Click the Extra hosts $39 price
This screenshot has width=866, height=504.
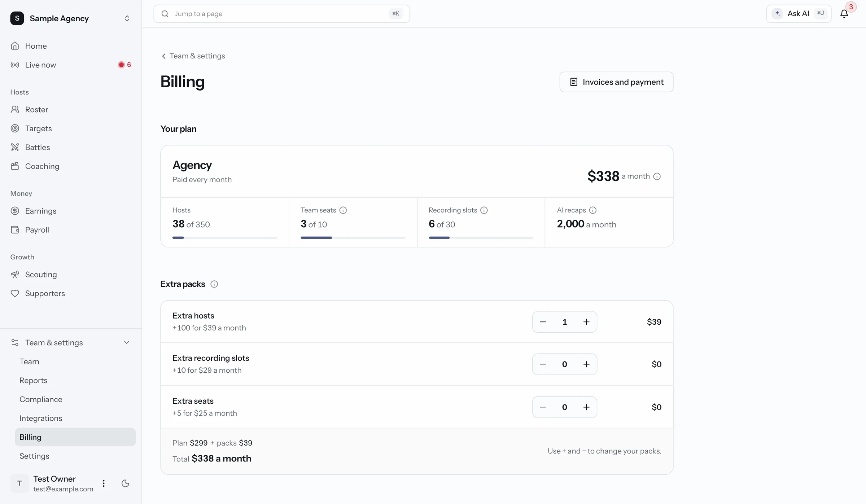coord(654,322)
